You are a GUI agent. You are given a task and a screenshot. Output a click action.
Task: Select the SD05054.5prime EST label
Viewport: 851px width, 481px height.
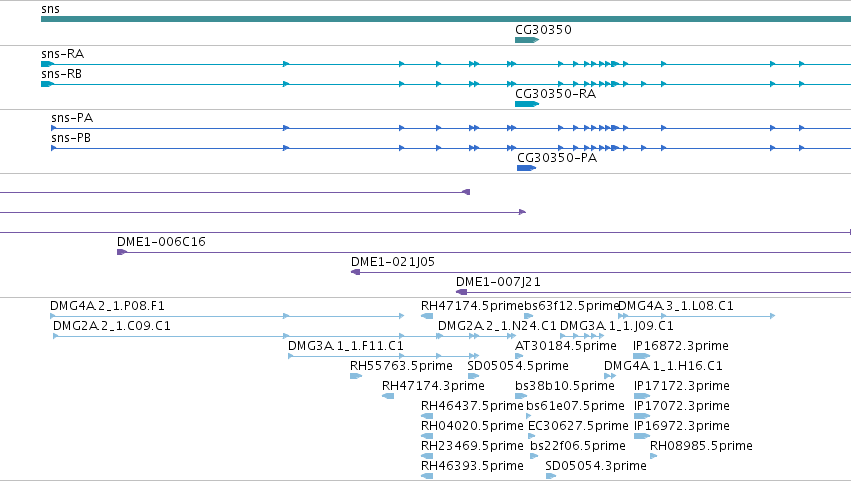518,365
